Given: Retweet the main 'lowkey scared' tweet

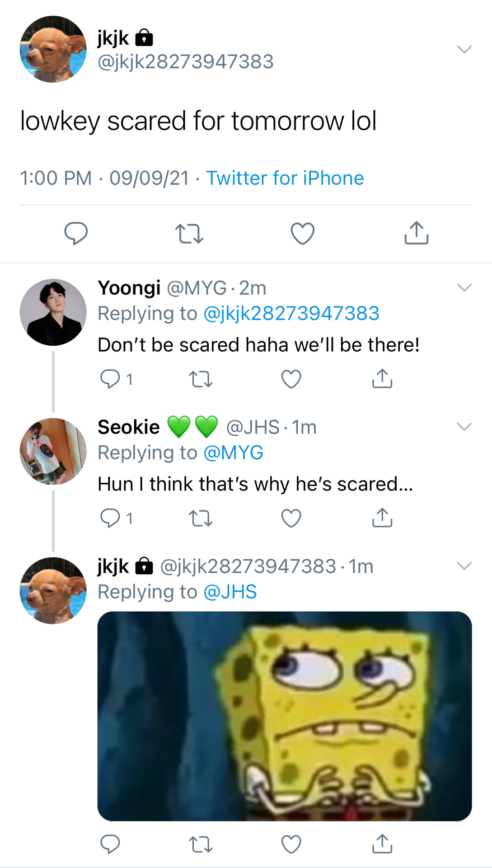Looking at the screenshot, I should point(189,234).
